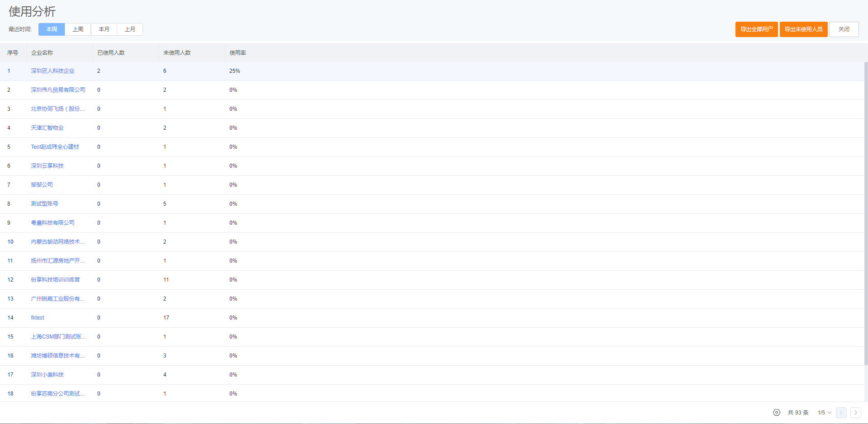Go to next page arrow

coord(855,412)
